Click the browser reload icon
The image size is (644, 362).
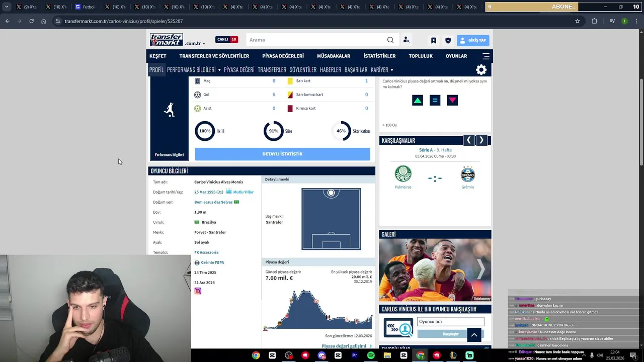tap(31, 21)
